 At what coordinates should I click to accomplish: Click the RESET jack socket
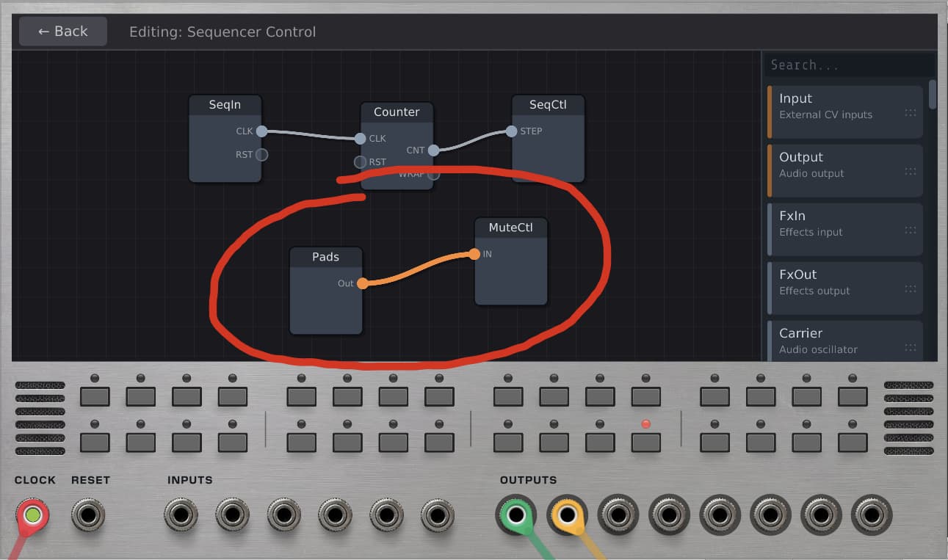[88, 515]
